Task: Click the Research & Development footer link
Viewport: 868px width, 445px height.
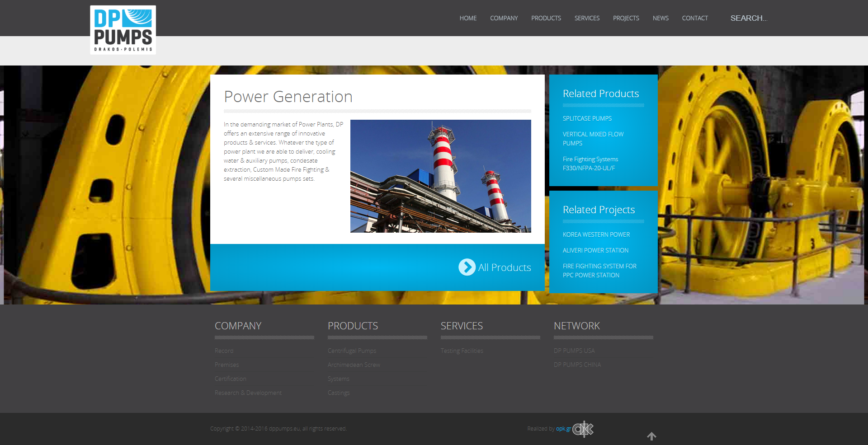Action: click(248, 393)
